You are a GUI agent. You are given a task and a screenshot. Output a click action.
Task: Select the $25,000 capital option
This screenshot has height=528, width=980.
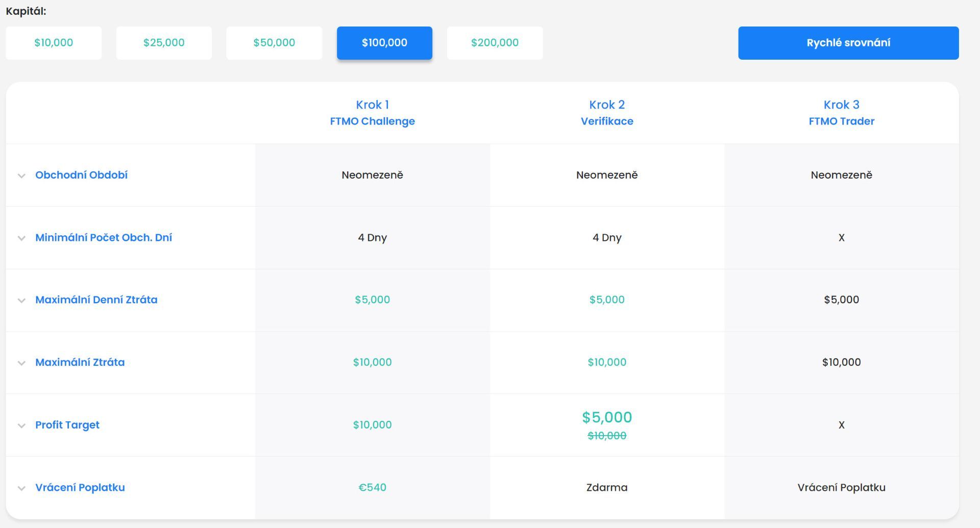point(164,43)
